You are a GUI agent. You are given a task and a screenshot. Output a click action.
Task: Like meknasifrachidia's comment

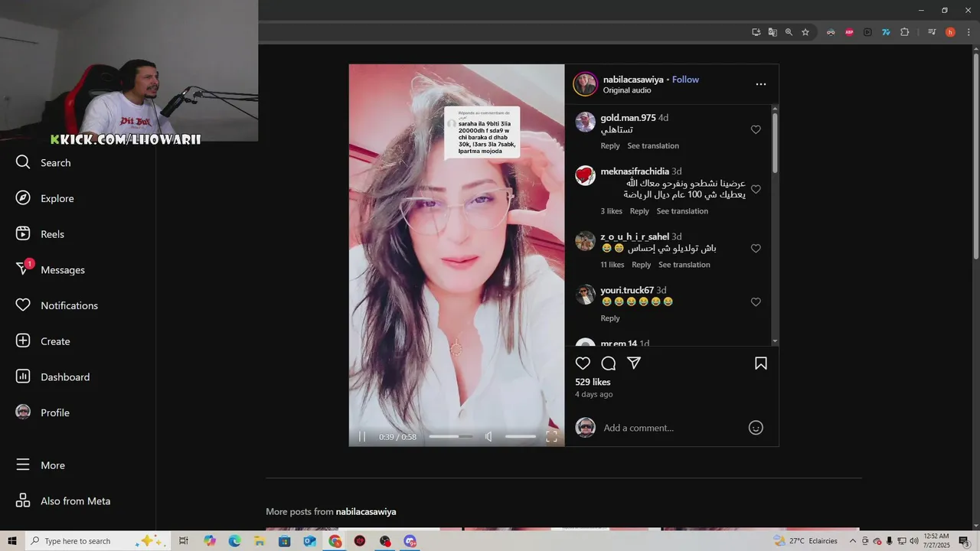(756, 189)
